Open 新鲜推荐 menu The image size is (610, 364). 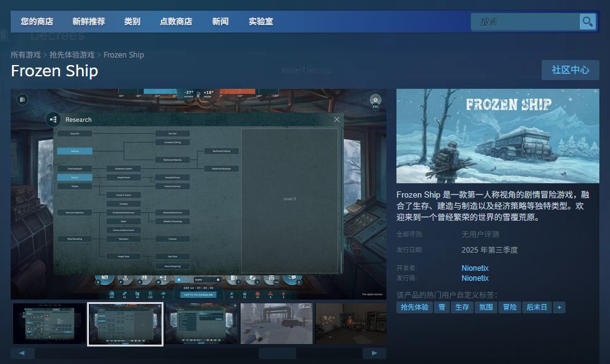(88, 22)
